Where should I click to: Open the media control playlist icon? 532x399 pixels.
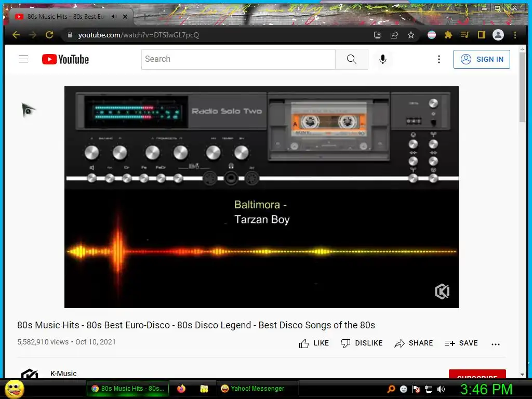(465, 35)
